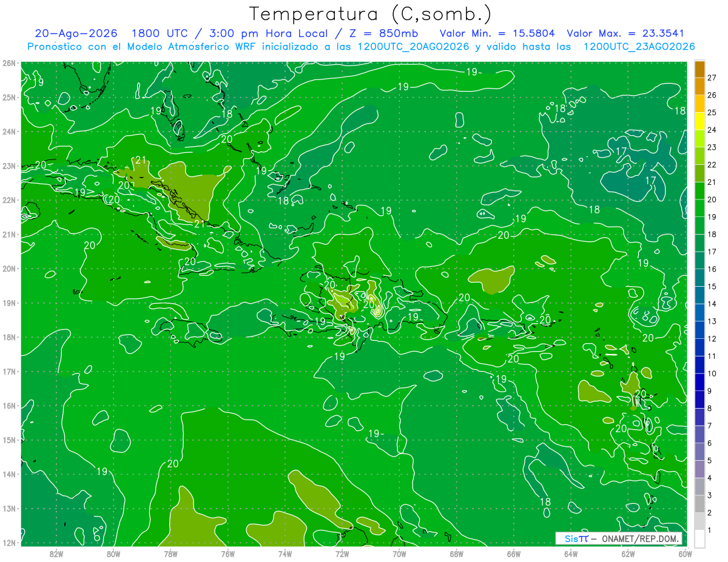
Task: Click latitude axis label "17N"
Action: [x=9, y=372]
